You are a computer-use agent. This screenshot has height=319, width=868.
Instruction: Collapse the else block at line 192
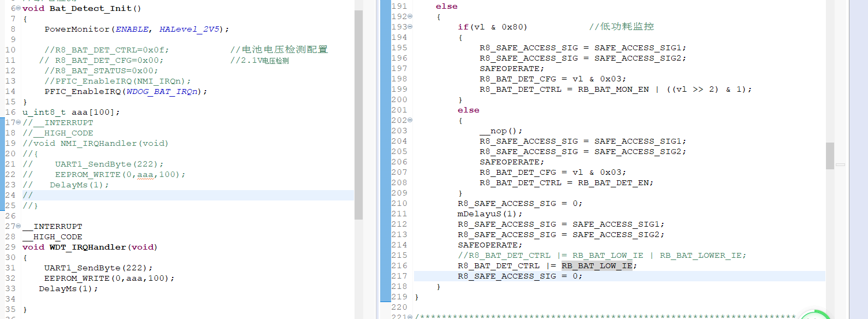(x=410, y=16)
